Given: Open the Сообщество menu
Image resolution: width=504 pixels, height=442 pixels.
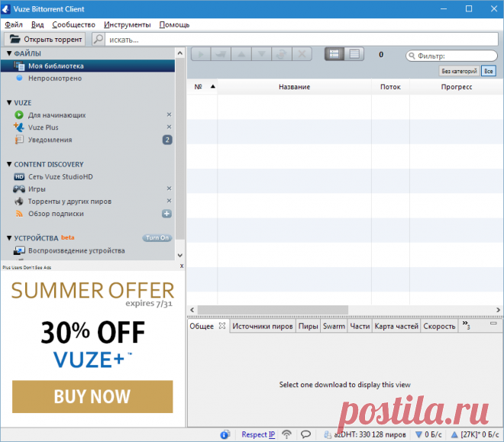Looking at the screenshot, I should coord(73,24).
